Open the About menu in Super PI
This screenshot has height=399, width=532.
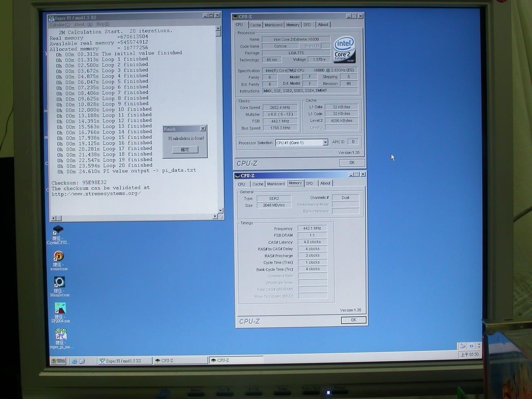(83, 25)
